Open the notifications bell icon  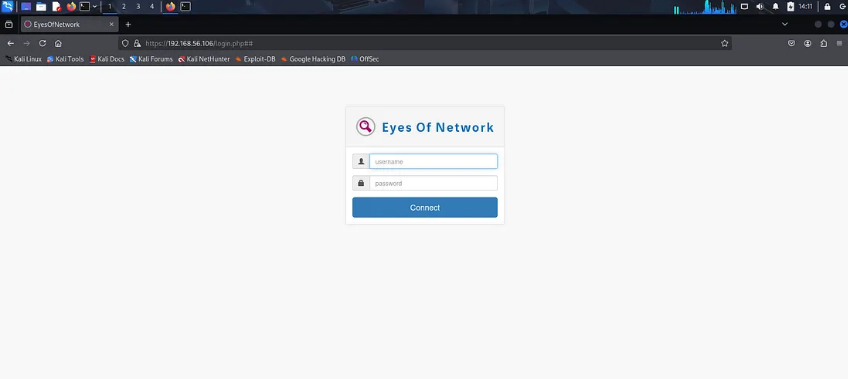(775, 6)
